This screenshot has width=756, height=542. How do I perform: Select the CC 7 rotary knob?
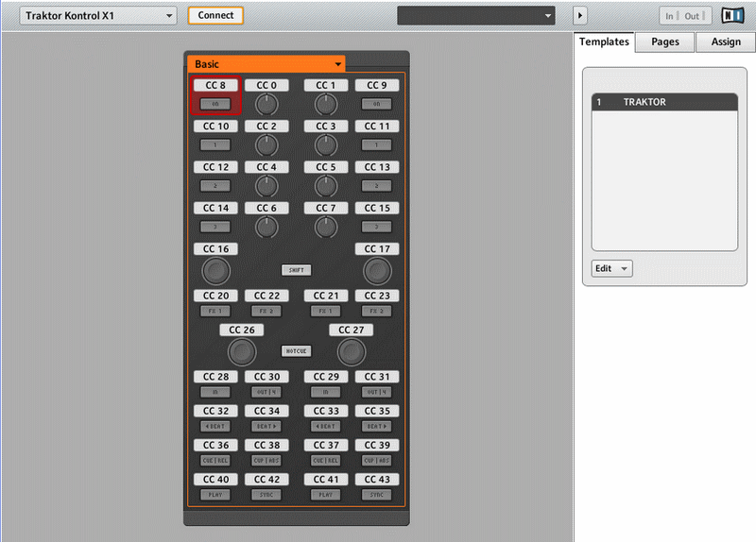click(x=326, y=227)
